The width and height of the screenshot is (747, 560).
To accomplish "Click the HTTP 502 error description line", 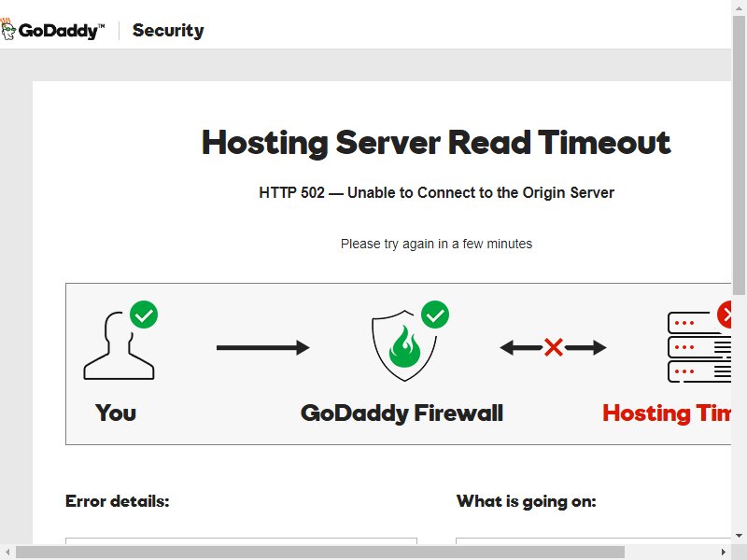I will (436, 192).
